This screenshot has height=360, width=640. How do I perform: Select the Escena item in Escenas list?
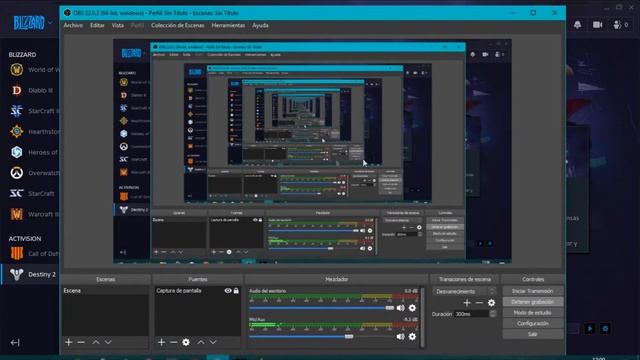[x=105, y=291]
